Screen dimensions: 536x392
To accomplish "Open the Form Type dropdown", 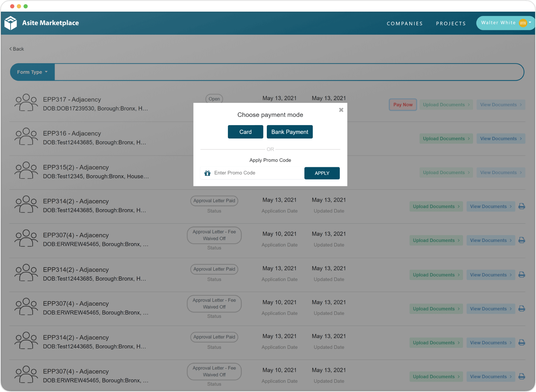I will coord(32,72).
